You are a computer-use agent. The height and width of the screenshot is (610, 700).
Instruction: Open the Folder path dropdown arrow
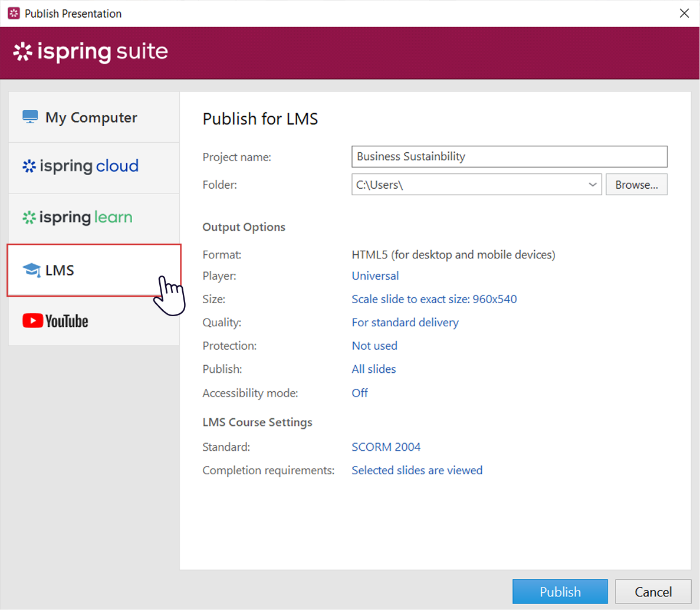click(x=593, y=184)
